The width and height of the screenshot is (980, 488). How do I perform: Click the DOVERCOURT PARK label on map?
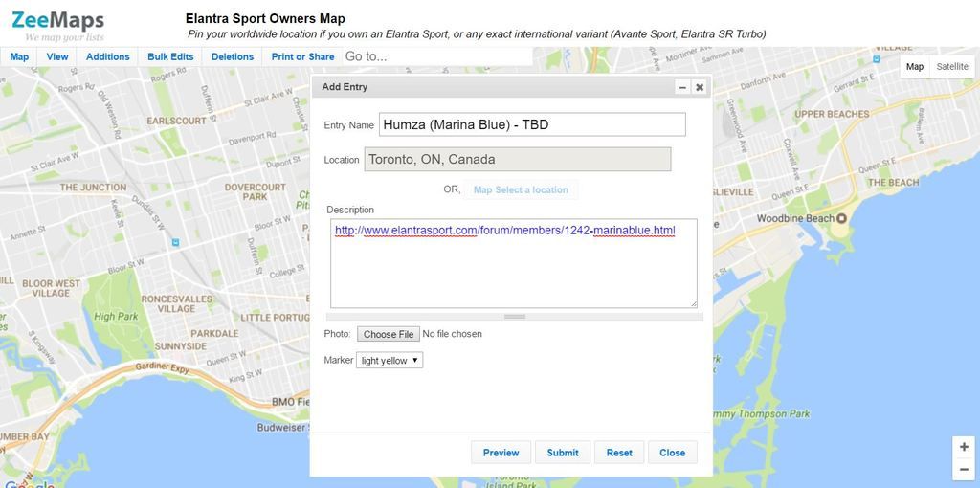[x=255, y=191]
